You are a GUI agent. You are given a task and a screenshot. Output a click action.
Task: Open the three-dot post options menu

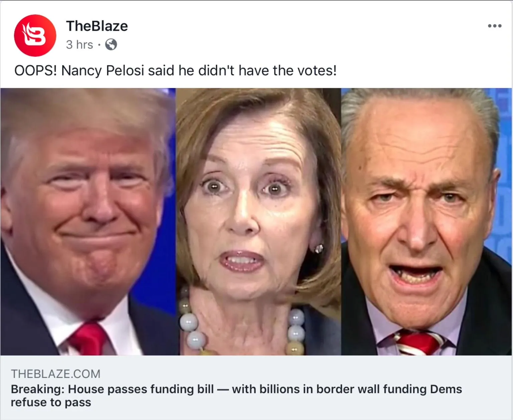coord(495,26)
